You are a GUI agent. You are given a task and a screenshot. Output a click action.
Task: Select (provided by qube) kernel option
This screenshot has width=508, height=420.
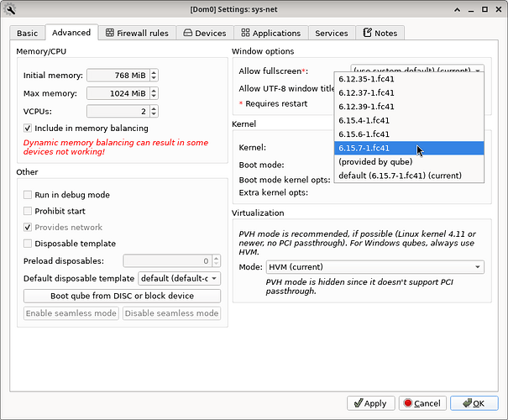409,162
